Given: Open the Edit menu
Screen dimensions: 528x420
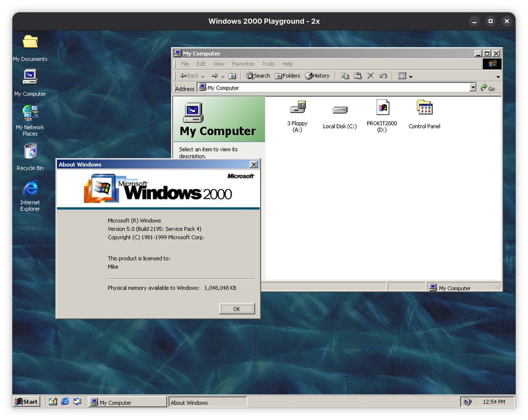Looking at the screenshot, I should pyautogui.click(x=201, y=64).
